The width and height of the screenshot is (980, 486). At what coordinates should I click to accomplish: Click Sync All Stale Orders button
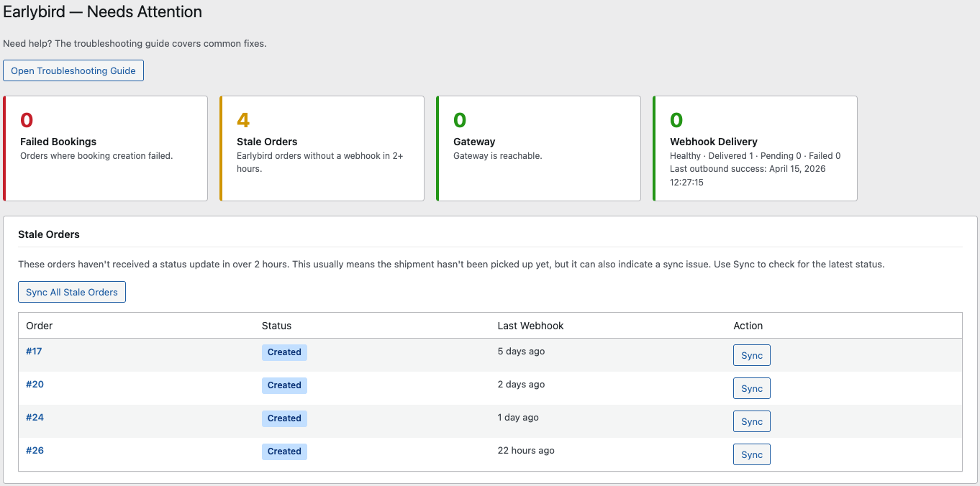click(72, 292)
